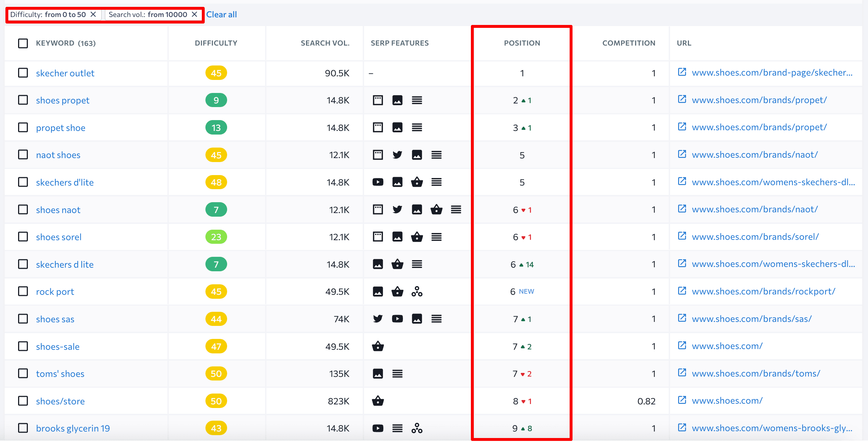The width and height of the screenshot is (868, 442).
Task: Click the 0.82 competition value
Action: coord(646,401)
